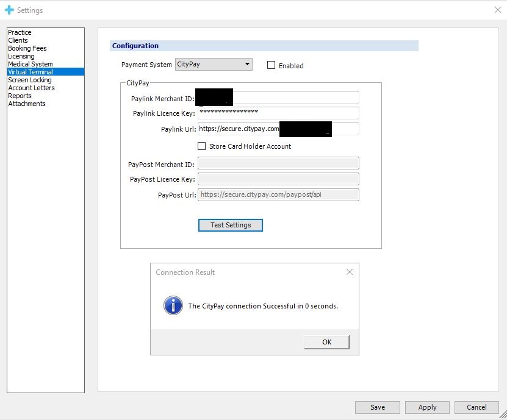The width and height of the screenshot is (507, 420).
Task: Open Booking Fees settings
Action: 27,48
